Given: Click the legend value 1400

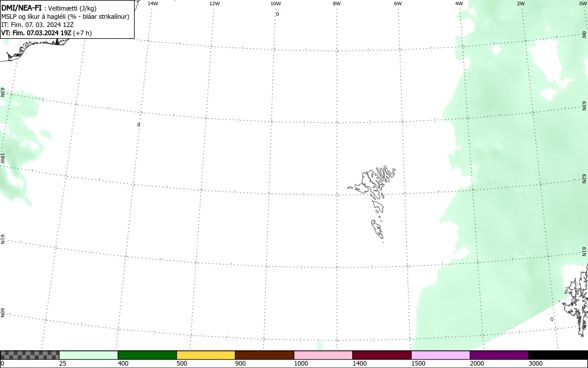Looking at the screenshot, I should 360,363.
